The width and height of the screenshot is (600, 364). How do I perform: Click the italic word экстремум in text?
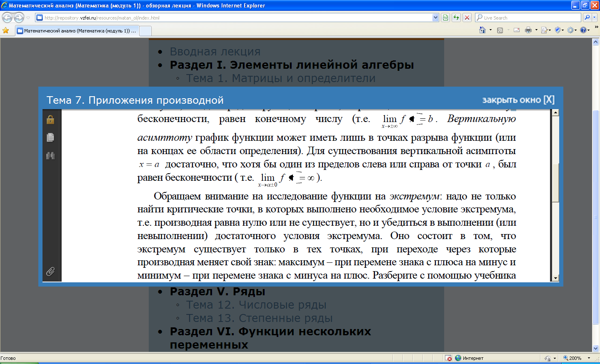(x=414, y=196)
